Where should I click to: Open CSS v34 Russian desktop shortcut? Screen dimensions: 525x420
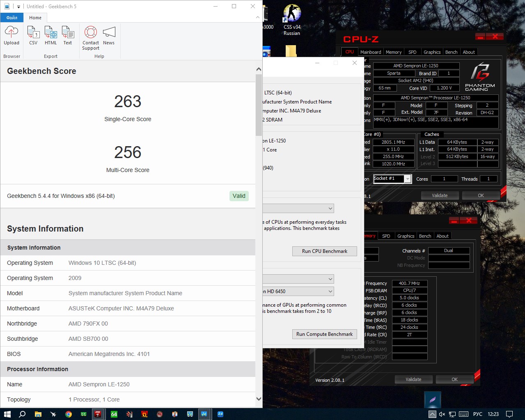point(292,20)
